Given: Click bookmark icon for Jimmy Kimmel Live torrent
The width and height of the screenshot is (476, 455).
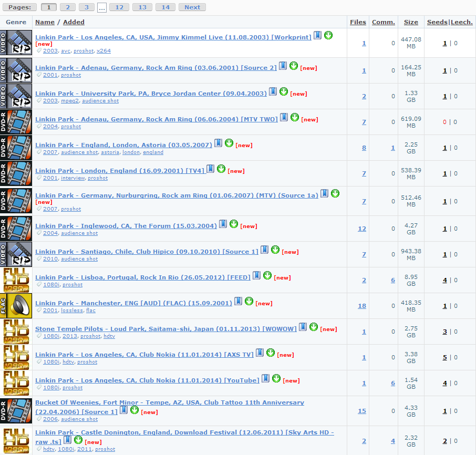Looking at the screenshot, I should pos(317,36).
